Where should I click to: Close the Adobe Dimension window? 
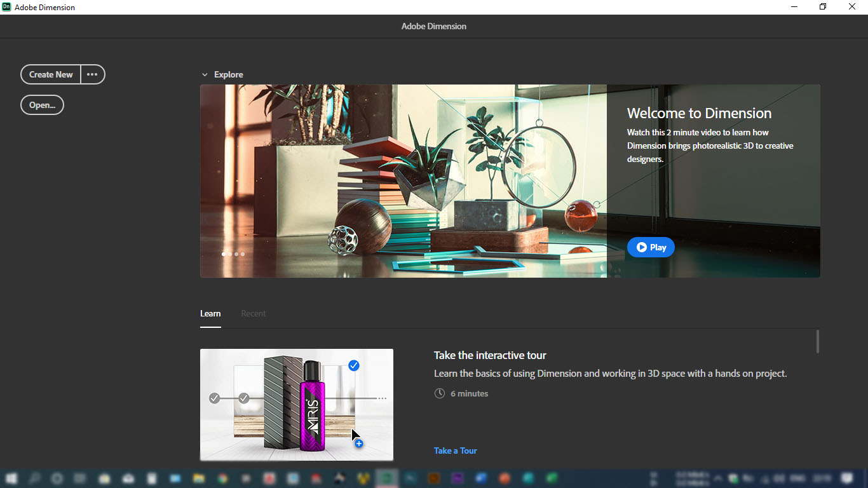[852, 7]
